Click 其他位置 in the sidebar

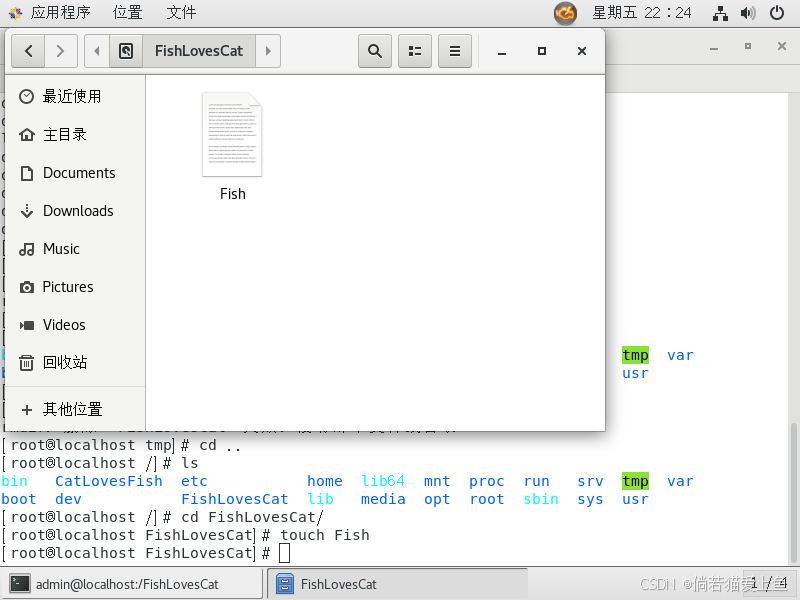pos(70,408)
